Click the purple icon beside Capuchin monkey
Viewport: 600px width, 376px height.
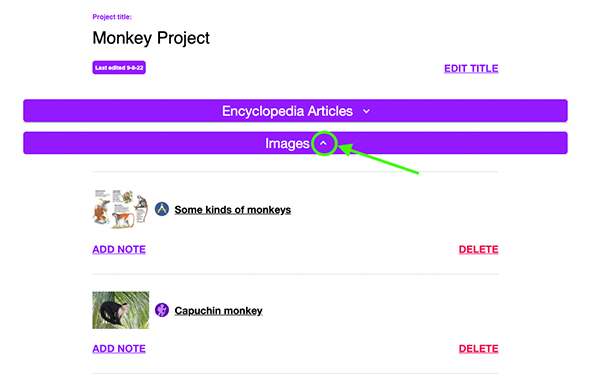[x=162, y=310]
